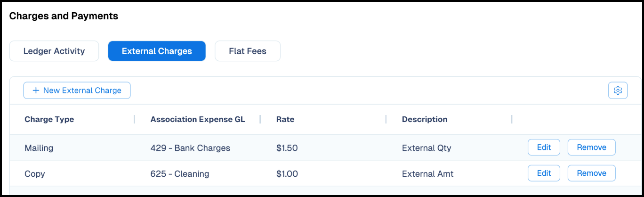Switch to Ledger Activity tab

[x=54, y=51]
